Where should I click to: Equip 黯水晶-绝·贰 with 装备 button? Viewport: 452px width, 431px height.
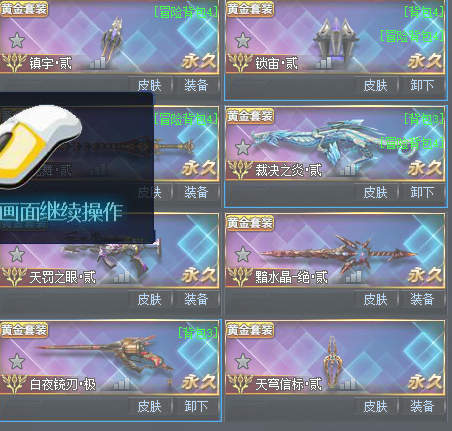[422, 299]
